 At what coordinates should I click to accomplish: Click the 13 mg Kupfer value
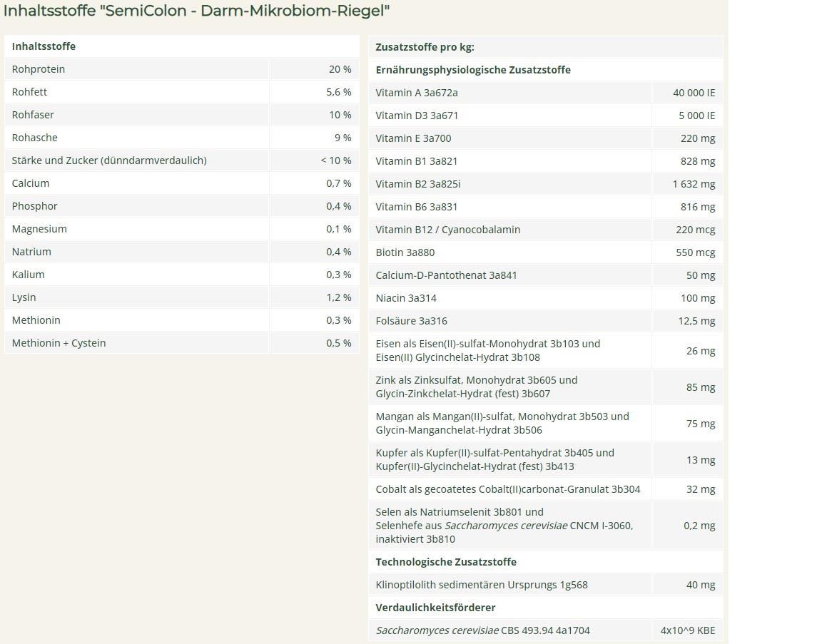click(701, 459)
